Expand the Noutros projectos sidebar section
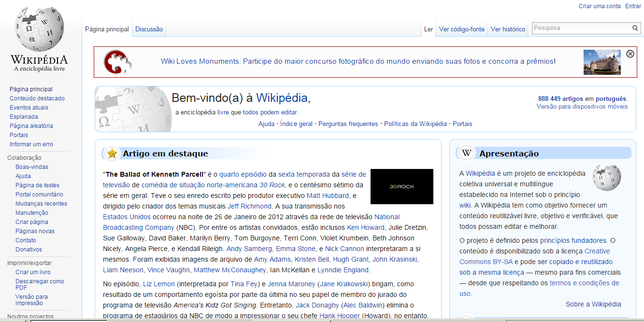The height and width of the screenshot is (322, 644). (x=30, y=317)
